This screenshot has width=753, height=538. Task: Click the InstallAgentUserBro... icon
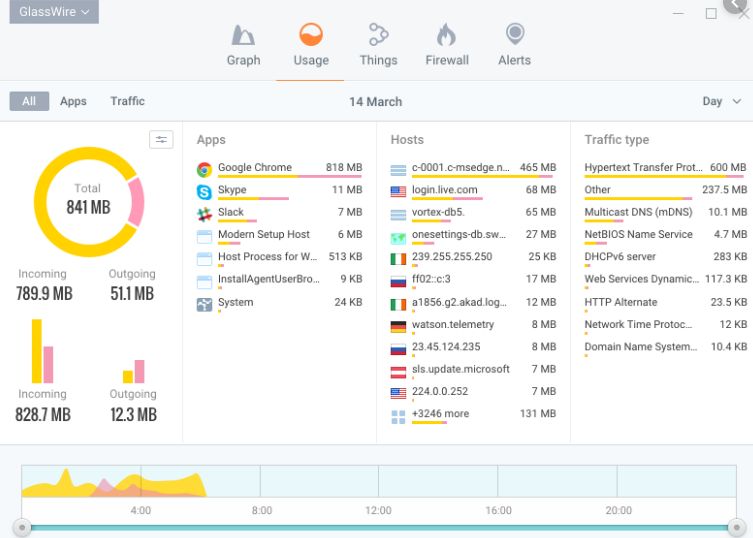coord(204,281)
